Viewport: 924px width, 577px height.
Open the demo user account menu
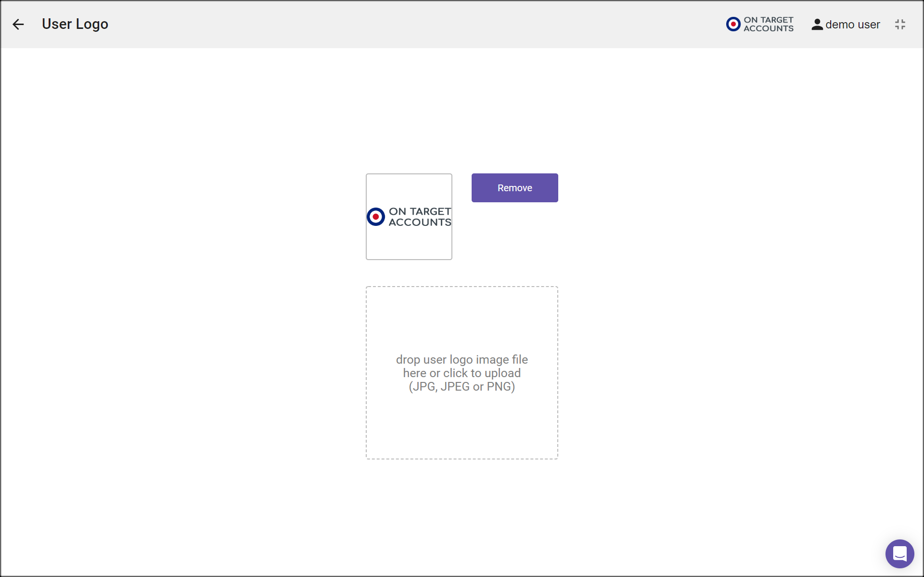pos(846,25)
